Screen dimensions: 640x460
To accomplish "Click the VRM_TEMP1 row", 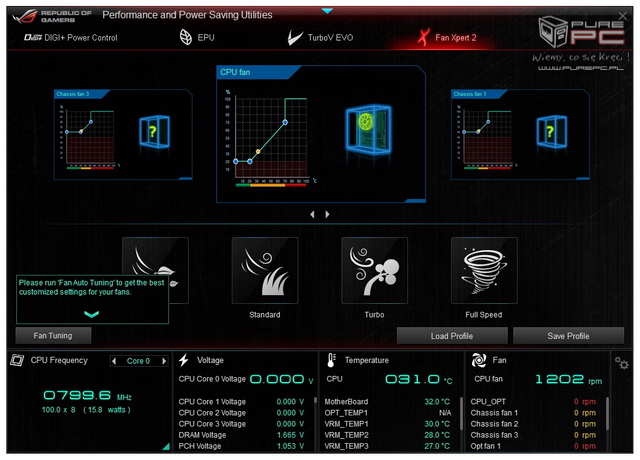I will pos(387,424).
